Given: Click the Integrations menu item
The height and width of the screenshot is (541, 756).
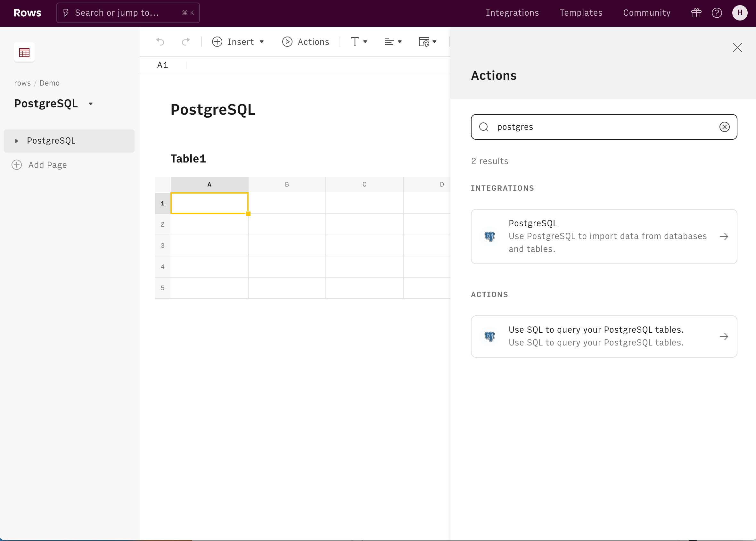Looking at the screenshot, I should (513, 13).
